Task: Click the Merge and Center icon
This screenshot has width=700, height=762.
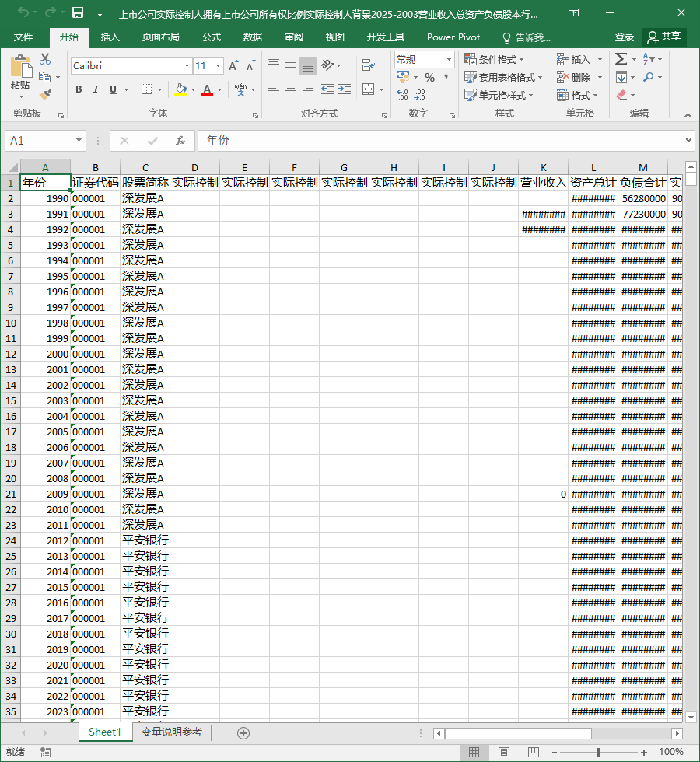Action: pos(369,89)
